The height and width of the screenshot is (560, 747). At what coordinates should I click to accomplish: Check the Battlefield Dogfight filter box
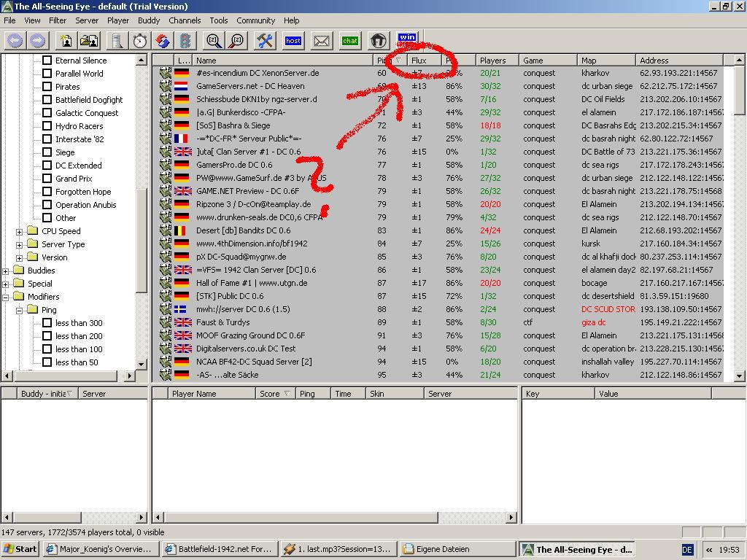coord(47,99)
